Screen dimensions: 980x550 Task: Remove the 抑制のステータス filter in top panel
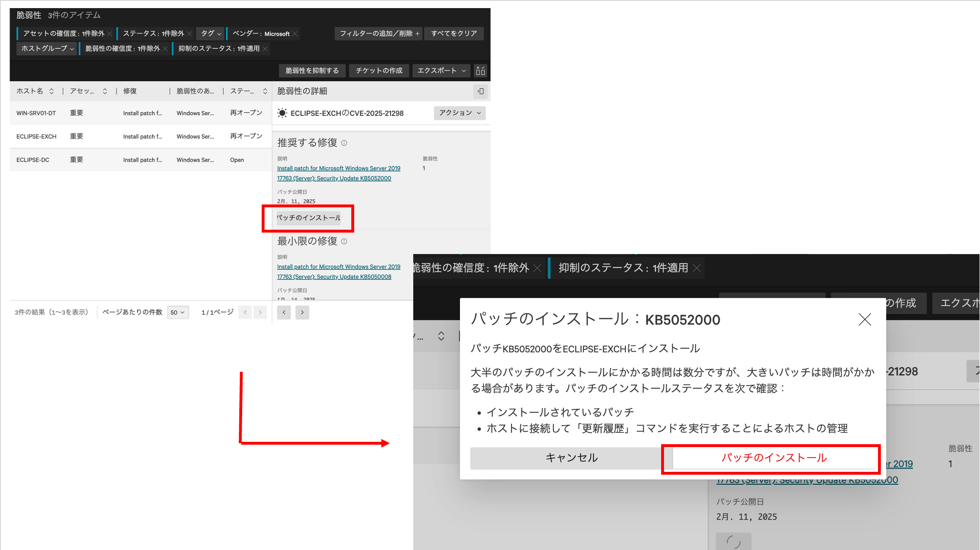click(265, 49)
